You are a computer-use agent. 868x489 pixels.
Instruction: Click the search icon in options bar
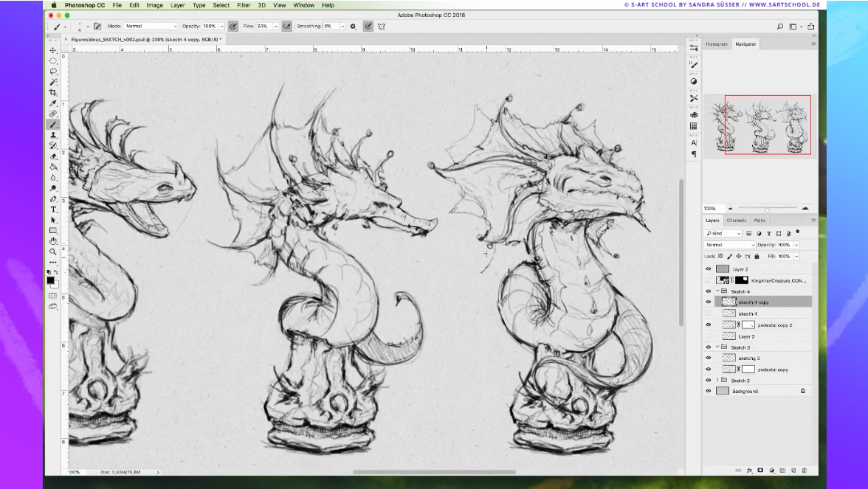pos(780,26)
